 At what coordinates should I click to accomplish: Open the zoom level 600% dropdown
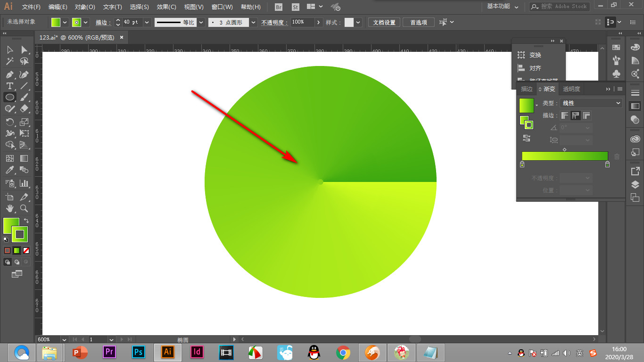point(64,339)
